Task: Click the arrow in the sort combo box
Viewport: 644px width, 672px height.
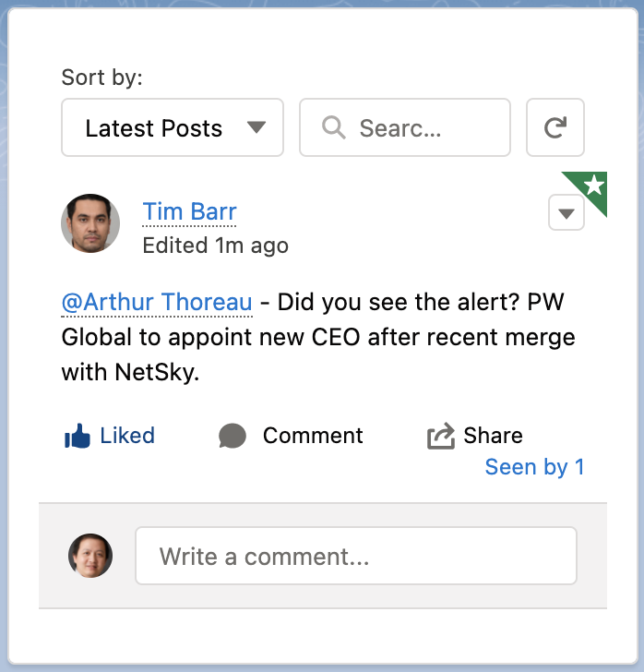Action: pyautogui.click(x=257, y=127)
